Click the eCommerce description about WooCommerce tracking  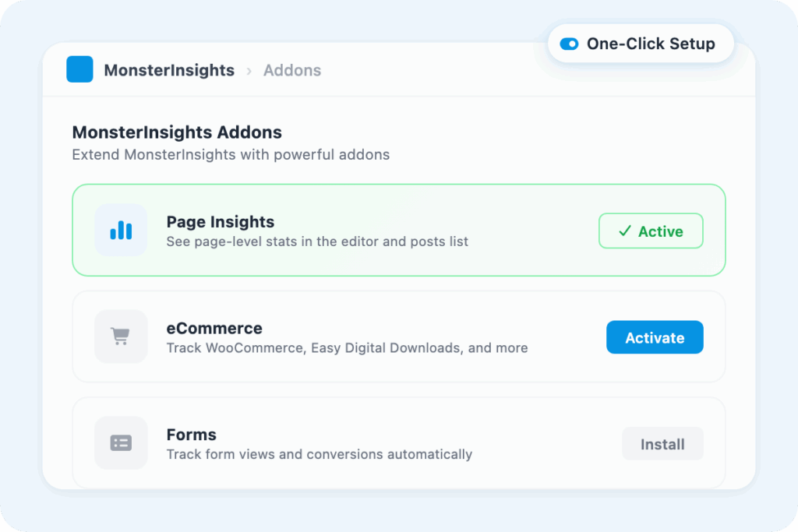[347, 348]
